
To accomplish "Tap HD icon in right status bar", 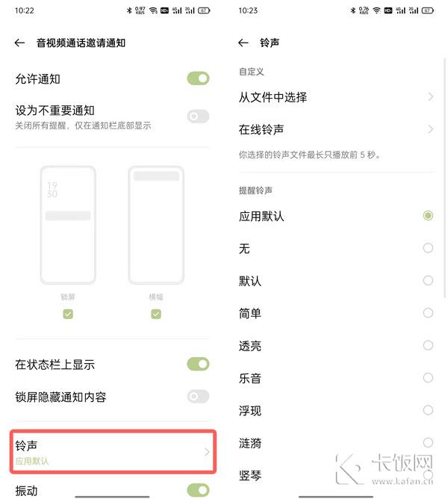I will [388, 10].
